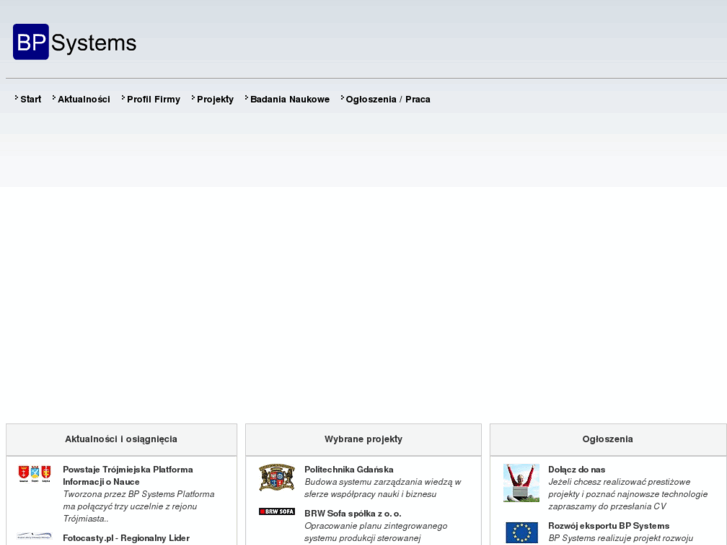727x545 pixels.
Task: Click text 'BP Systems realizuje projekt rozwoju'
Action: click(x=620, y=538)
